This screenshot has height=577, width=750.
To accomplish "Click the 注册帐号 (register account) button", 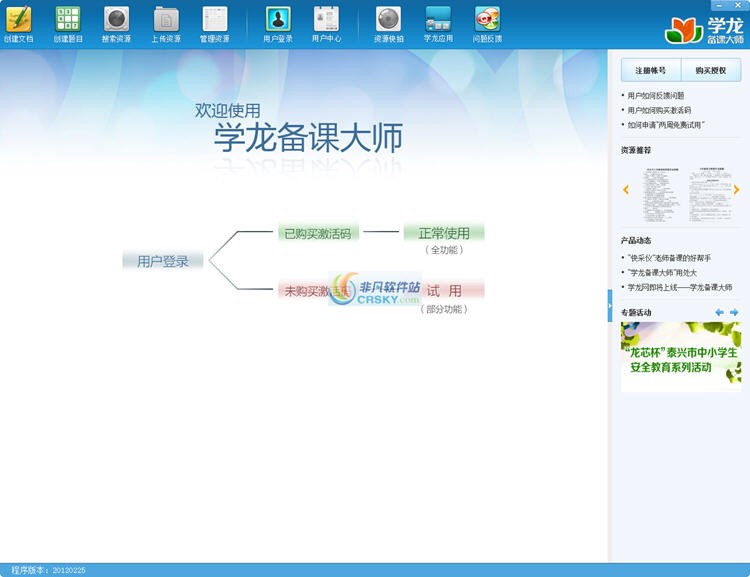I will pos(651,70).
